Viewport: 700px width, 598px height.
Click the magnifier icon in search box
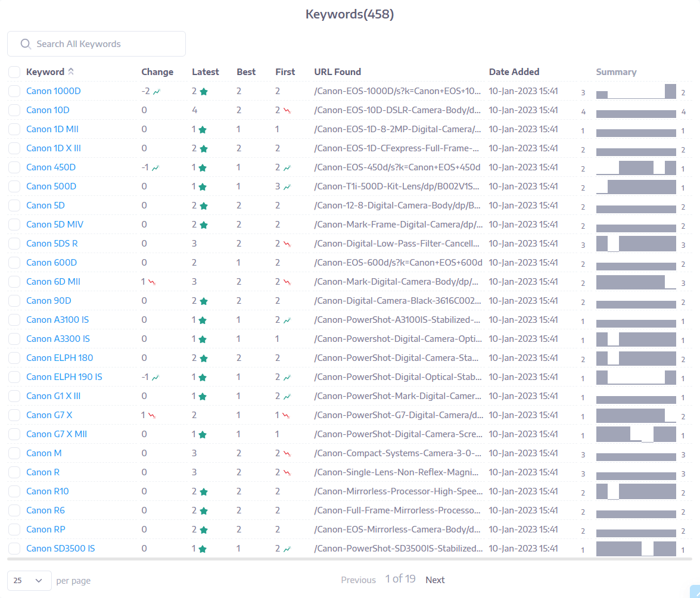pyautogui.click(x=26, y=43)
